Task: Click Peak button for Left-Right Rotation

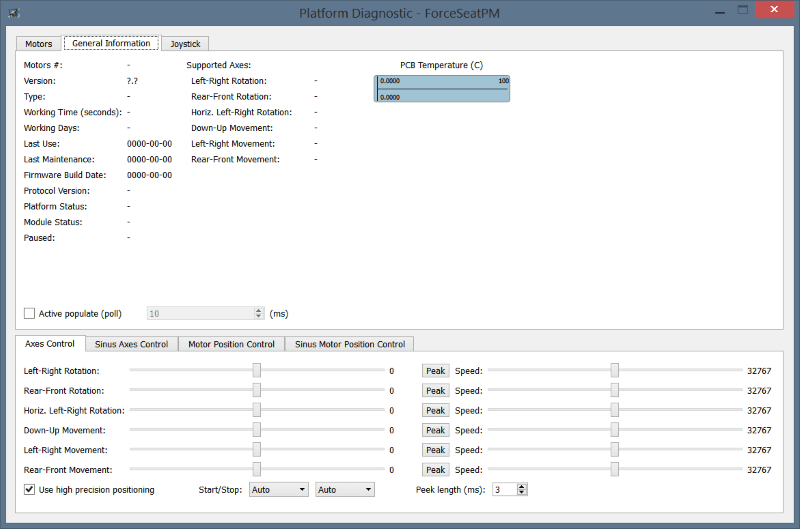Action: 436,371
